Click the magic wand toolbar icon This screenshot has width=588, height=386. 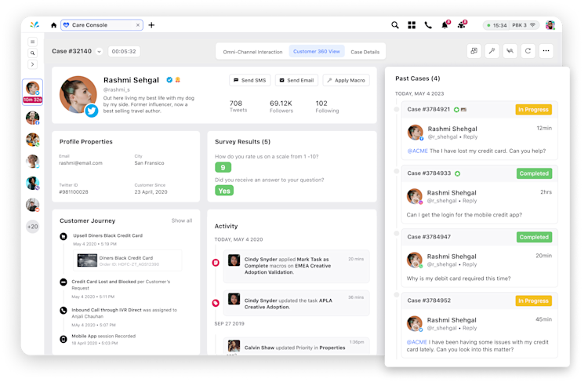point(492,51)
